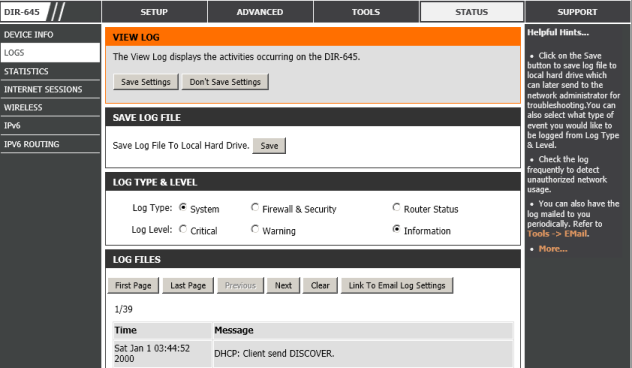
Task: Open the IPv6 sidebar item
Action: 50,126
